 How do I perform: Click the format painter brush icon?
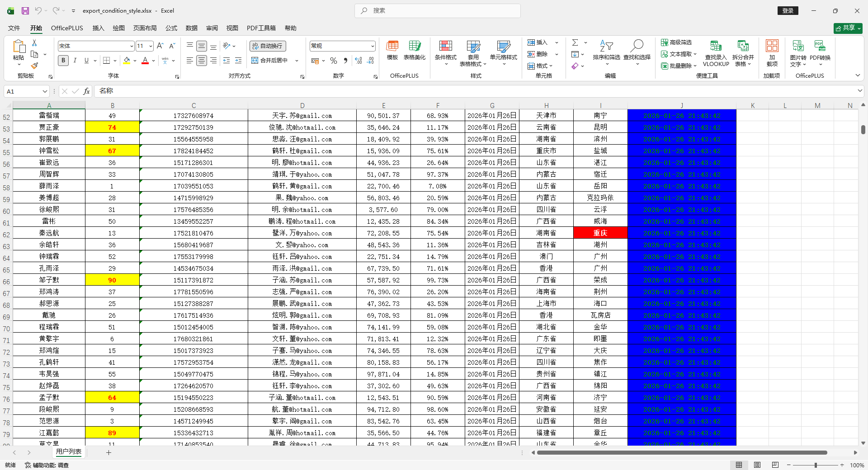click(34, 66)
